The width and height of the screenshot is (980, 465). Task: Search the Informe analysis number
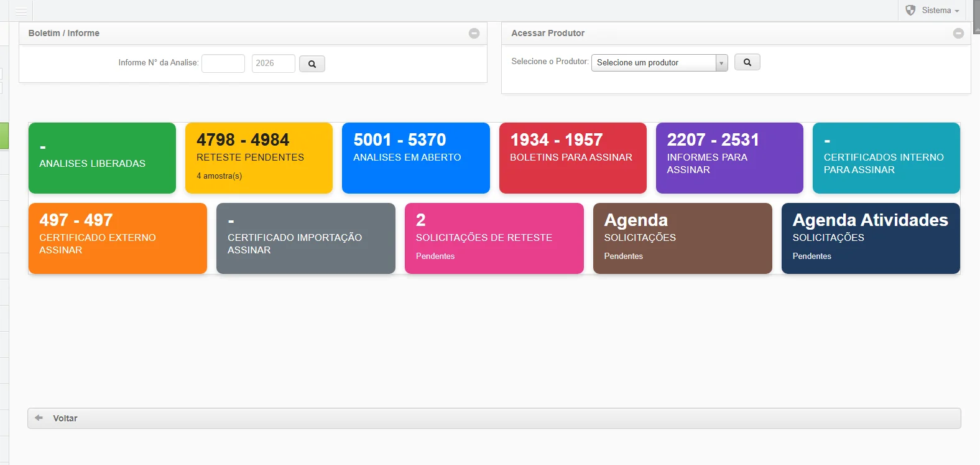click(x=312, y=63)
